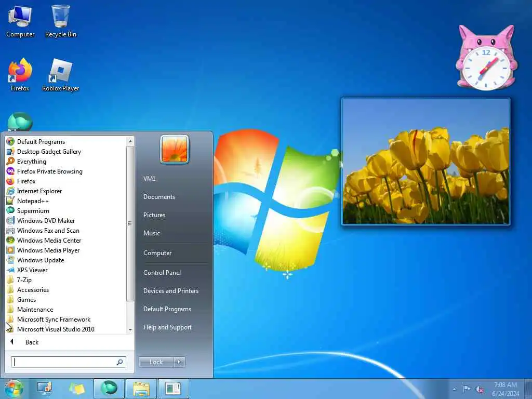Open the Everything search program icon
Screen dimensions: 532x399
tap(10, 161)
